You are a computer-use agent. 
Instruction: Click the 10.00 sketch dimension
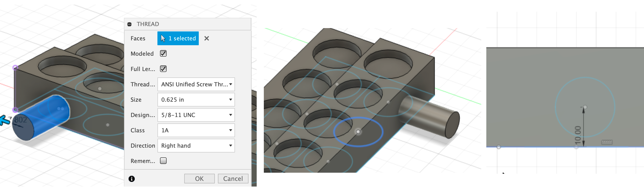pos(578,134)
